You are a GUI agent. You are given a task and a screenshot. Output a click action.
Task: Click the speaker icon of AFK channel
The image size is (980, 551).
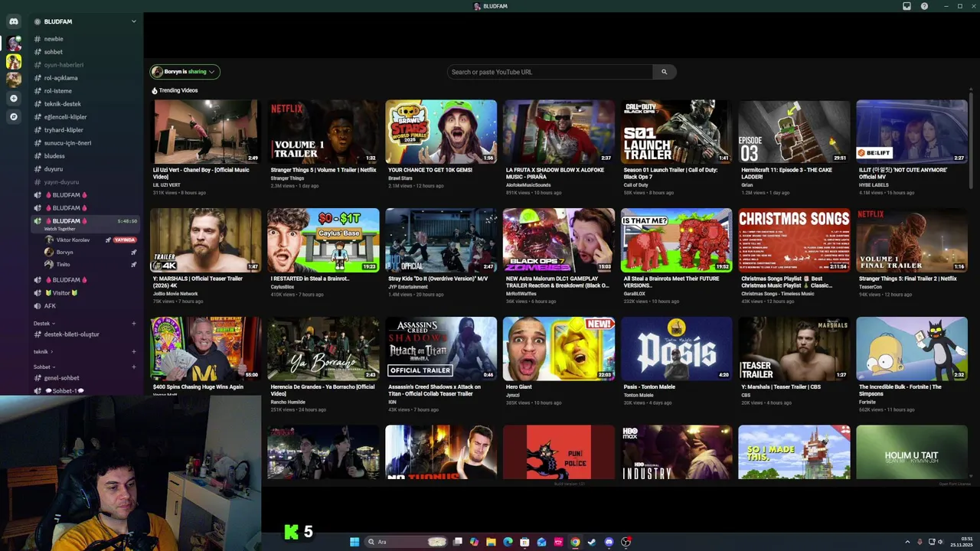pyautogui.click(x=38, y=306)
